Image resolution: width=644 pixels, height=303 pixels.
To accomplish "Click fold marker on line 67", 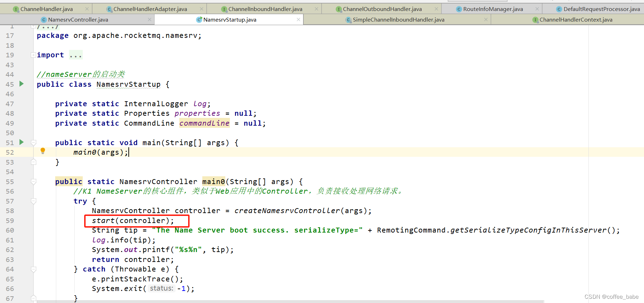I will [34, 298].
